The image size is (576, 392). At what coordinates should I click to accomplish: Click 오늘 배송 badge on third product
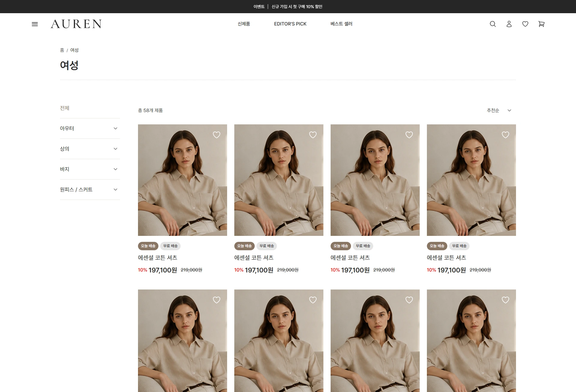coord(341,246)
